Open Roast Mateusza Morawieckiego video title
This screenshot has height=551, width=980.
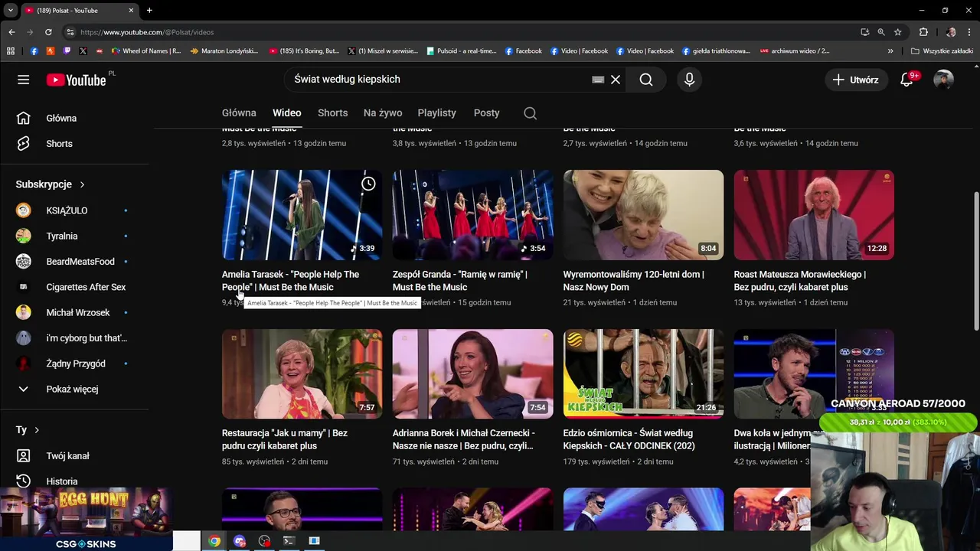pos(800,281)
